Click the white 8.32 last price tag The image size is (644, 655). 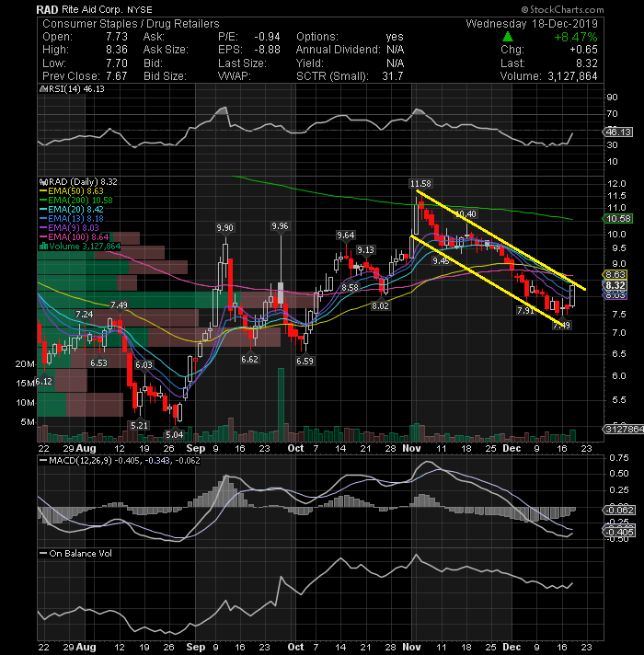pyautogui.click(x=615, y=286)
